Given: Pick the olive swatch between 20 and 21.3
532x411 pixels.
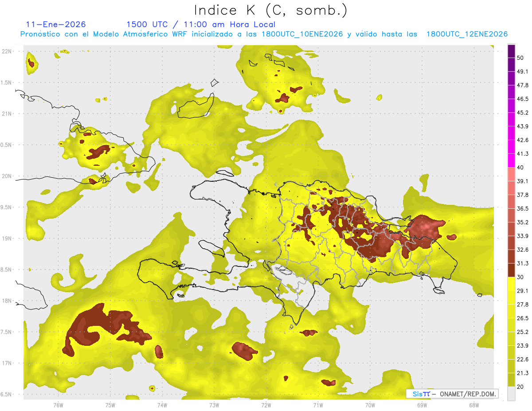Looking at the screenshot, I should (x=511, y=380).
